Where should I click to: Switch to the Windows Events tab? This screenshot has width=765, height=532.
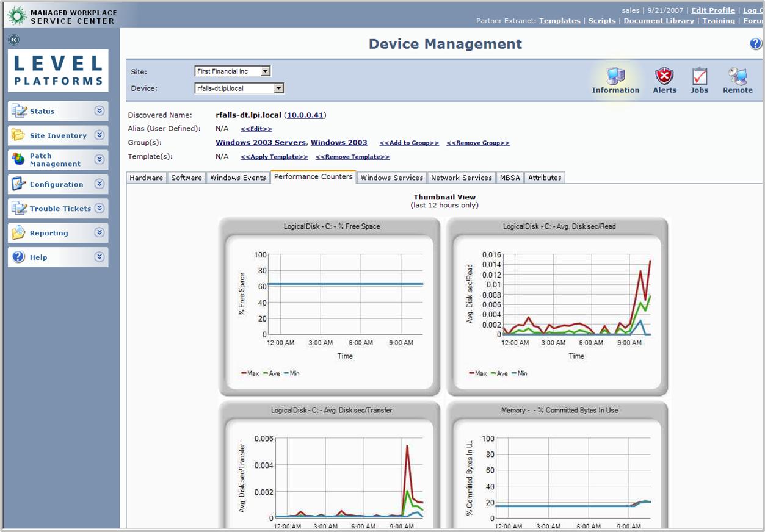click(238, 178)
